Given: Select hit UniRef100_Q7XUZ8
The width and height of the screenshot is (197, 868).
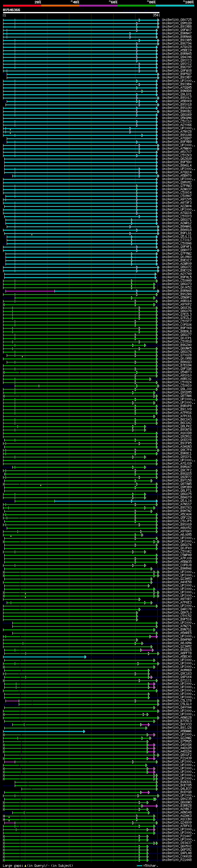Looking at the screenshot, I should pyautogui.click(x=177, y=355).
